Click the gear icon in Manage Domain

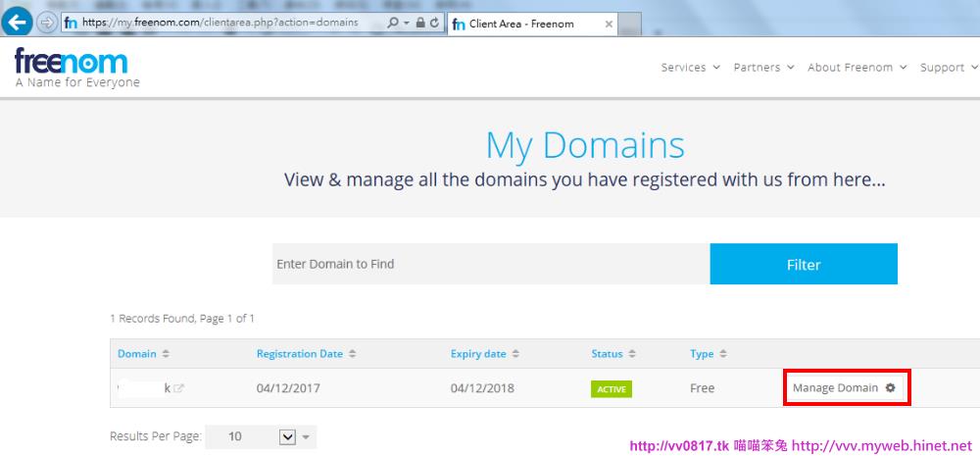[x=891, y=387]
